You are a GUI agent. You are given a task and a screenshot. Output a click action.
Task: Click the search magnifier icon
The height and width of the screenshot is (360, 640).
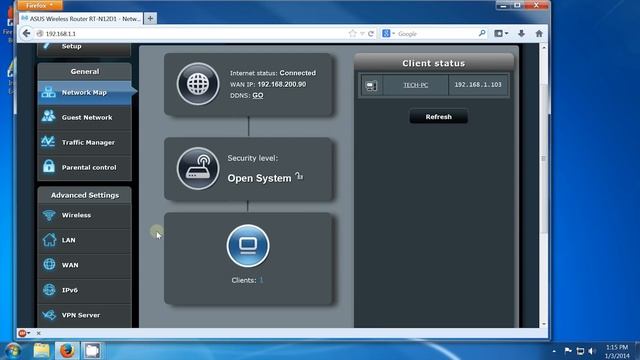(x=482, y=33)
